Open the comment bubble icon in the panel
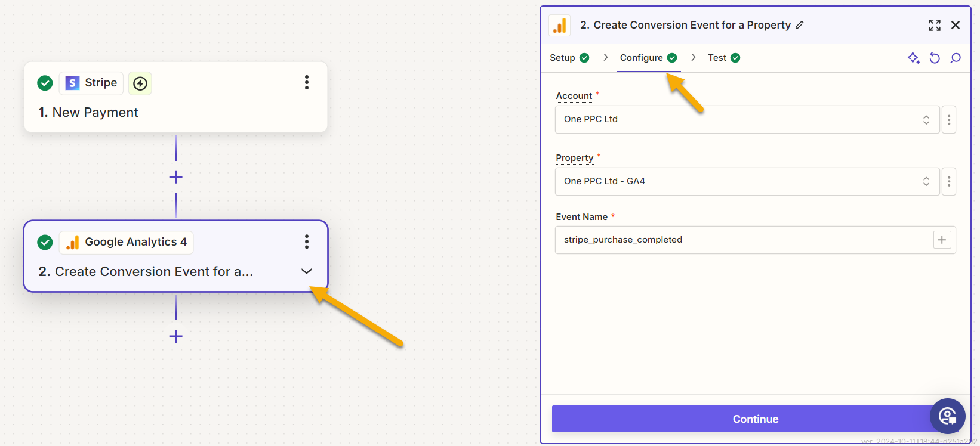980x446 pixels. pos(956,58)
